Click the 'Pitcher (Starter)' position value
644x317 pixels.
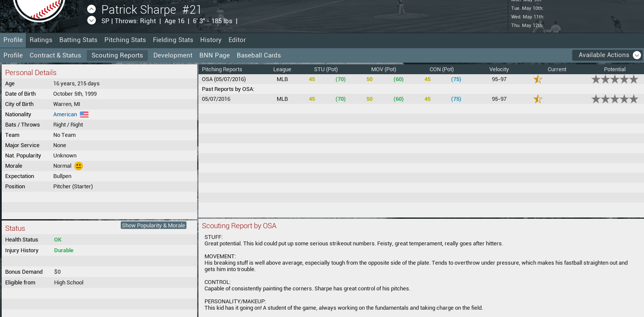pos(73,187)
